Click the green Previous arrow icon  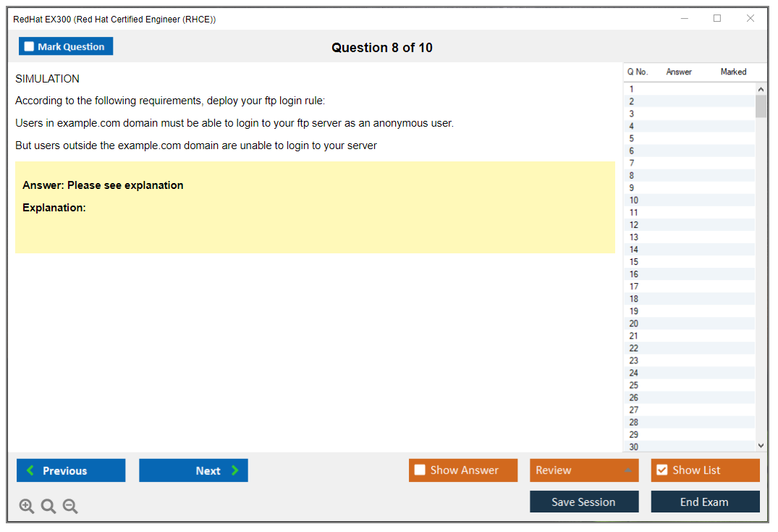tap(30, 470)
